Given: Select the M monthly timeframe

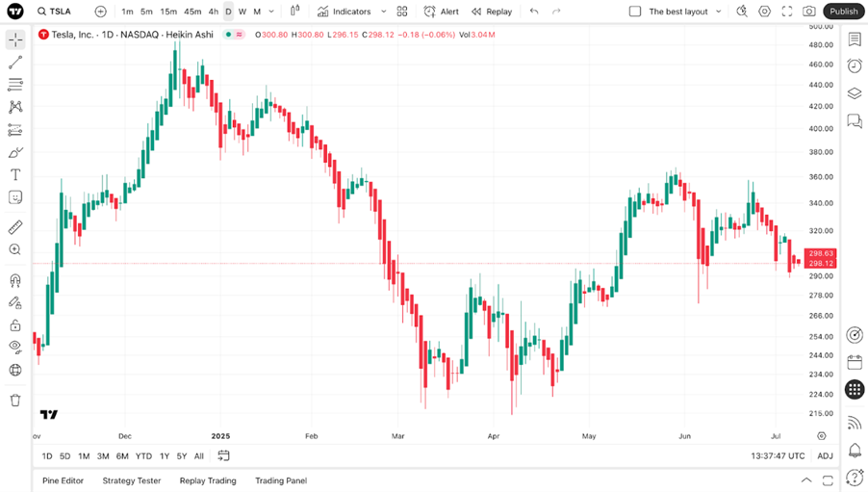Looking at the screenshot, I should (257, 12).
